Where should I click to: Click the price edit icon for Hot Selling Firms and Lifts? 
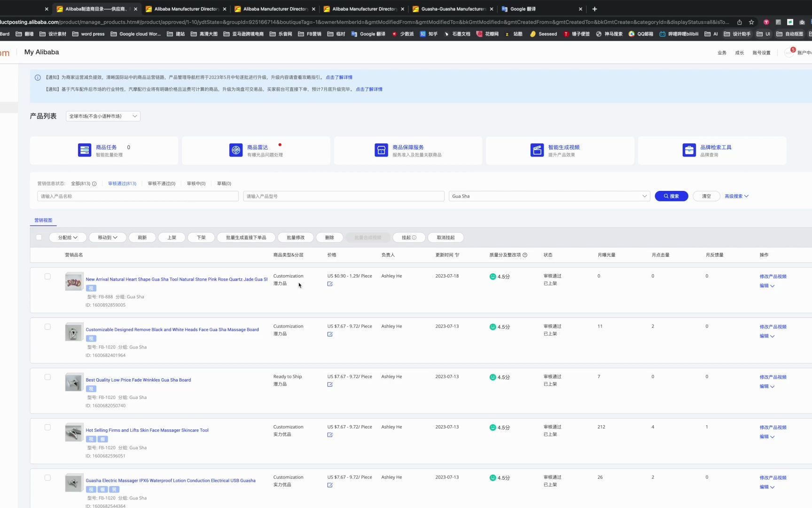click(x=330, y=435)
